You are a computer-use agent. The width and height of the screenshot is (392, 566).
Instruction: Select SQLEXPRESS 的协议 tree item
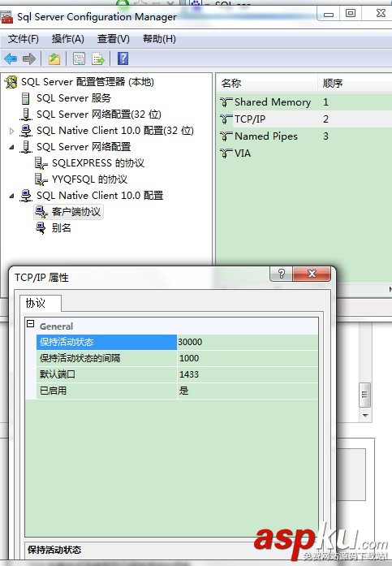(x=98, y=163)
